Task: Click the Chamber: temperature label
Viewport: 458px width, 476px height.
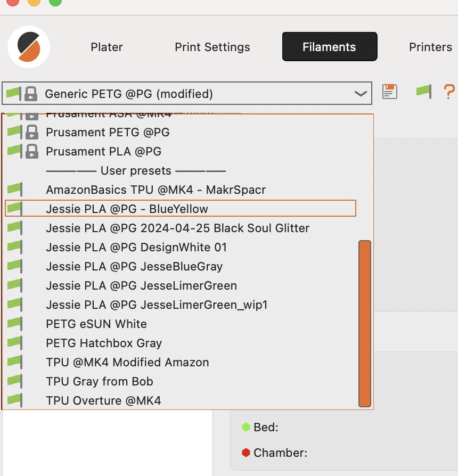Action: point(280,453)
